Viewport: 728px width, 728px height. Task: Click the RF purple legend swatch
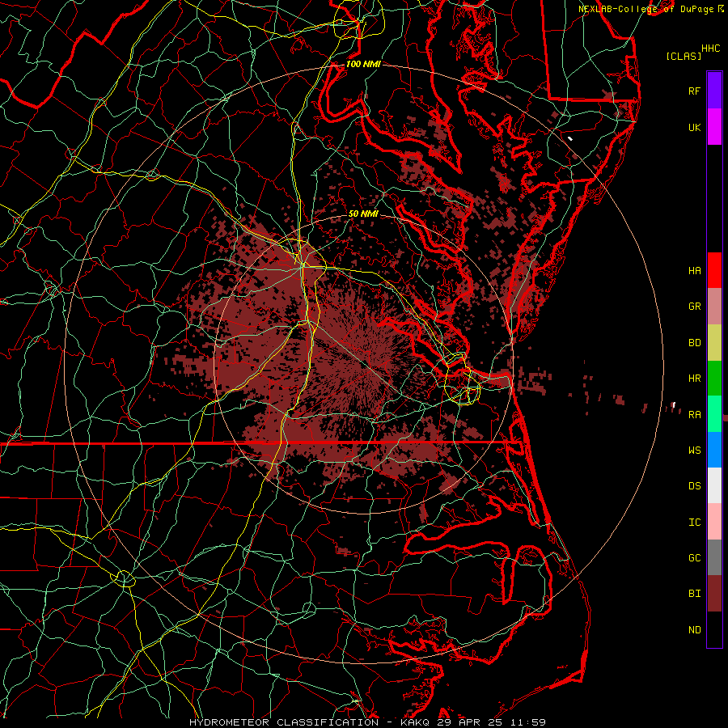(714, 91)
